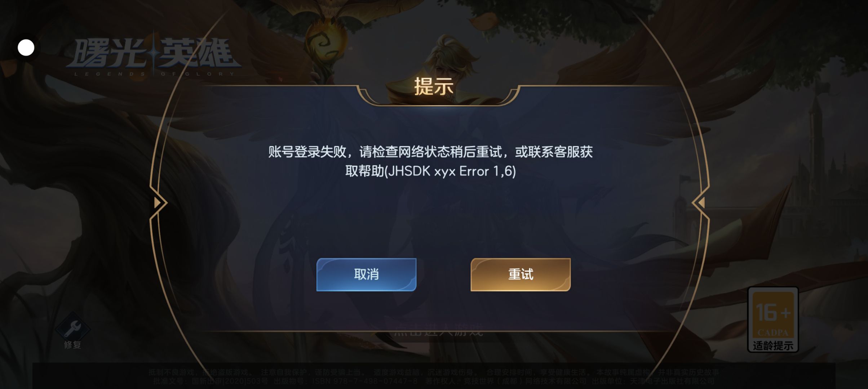Click the ISBN publication info line
868x389 pixels.
point(434,381)
